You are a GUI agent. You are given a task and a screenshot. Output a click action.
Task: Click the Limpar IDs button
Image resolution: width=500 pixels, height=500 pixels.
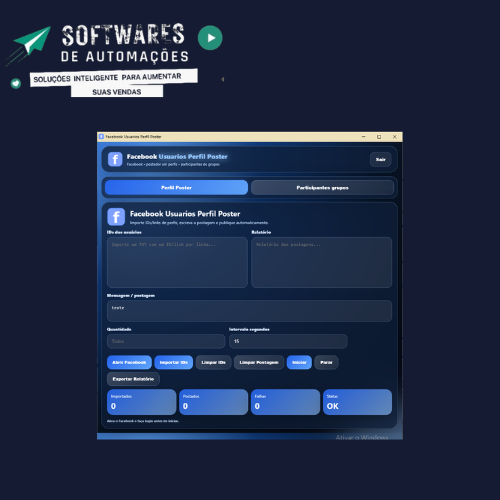pos(213,362)
